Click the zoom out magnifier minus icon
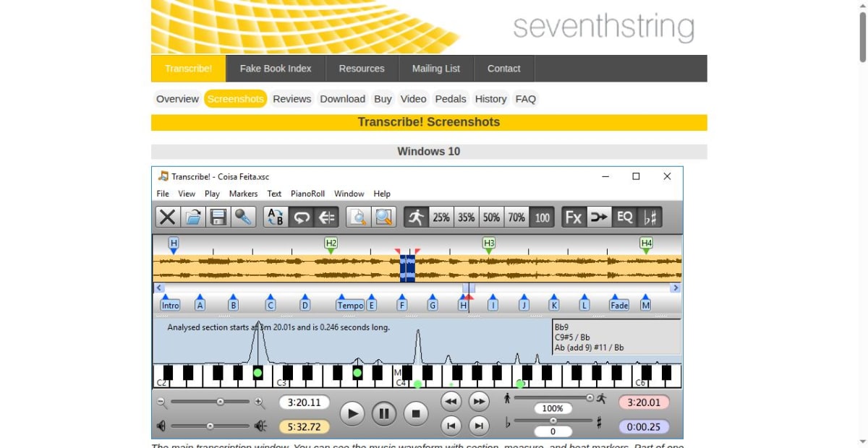The height and width of the screenshot is (448, 868). click(x=161, y=402)
